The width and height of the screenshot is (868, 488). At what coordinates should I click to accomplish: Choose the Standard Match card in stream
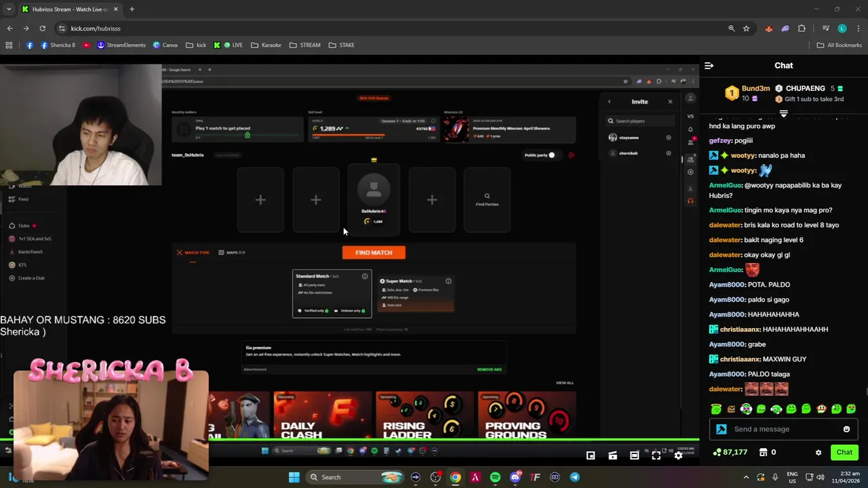(x=332, y=293)
